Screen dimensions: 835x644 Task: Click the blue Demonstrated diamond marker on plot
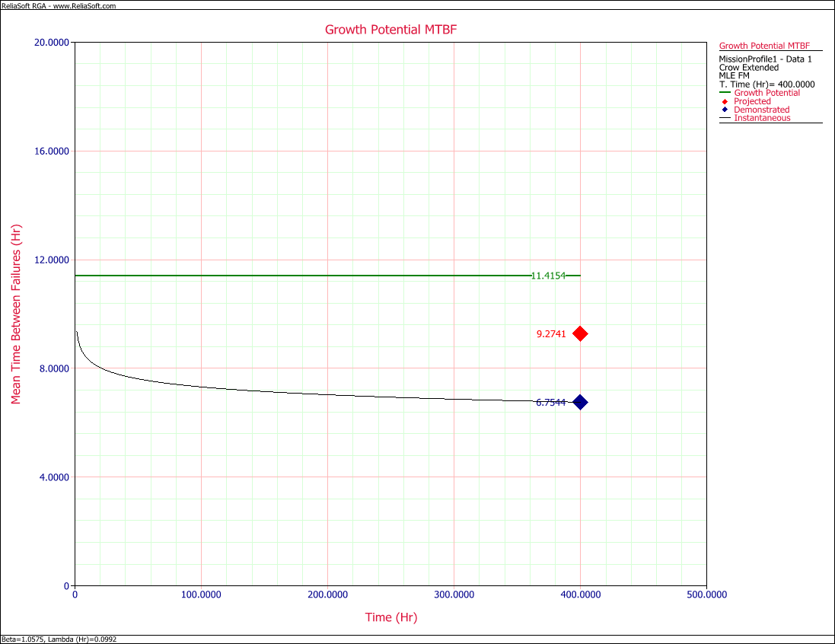[580, 402]
